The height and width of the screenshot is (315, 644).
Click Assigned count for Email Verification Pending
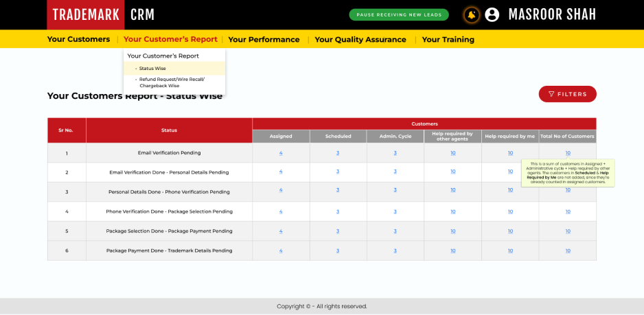click(x=281, y=152)
